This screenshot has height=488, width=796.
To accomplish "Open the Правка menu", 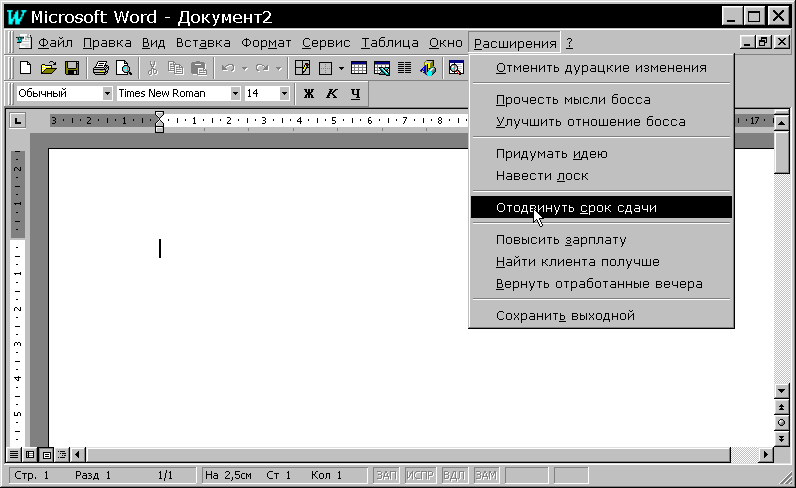I will (x=107, y=43).
